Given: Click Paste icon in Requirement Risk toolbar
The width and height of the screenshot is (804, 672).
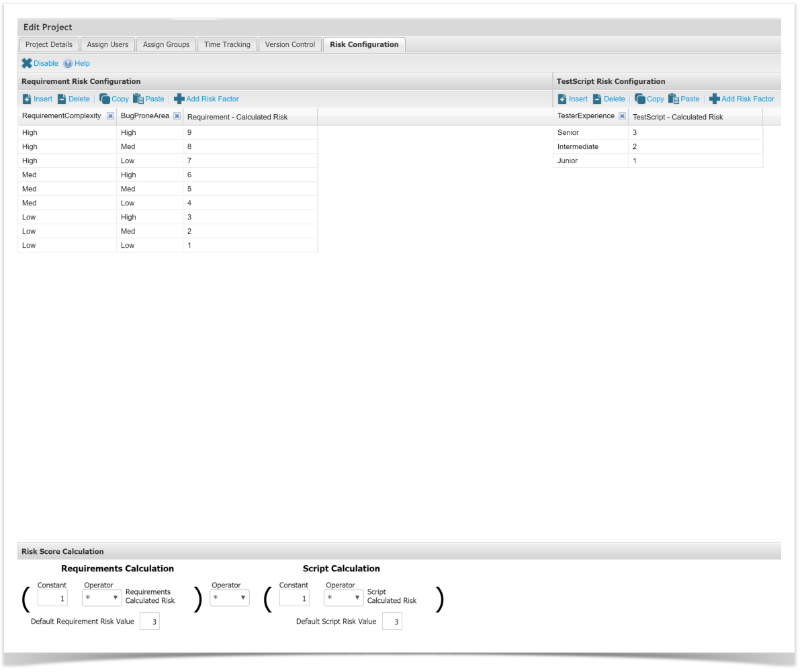Looking at the screenshot, I should (138, 99).
